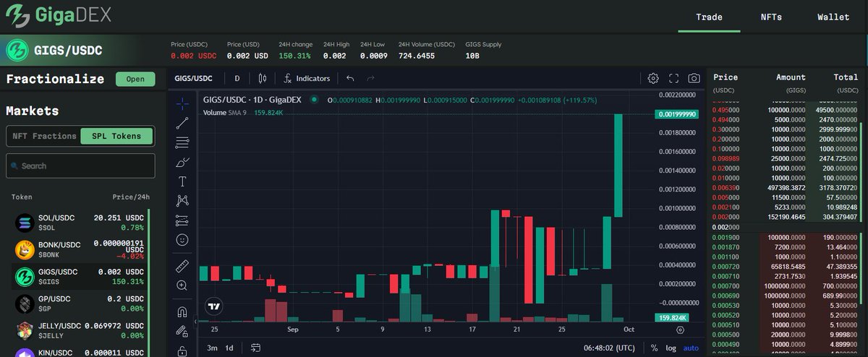
Task: Open the emoji icons tool
Action: (x=182, y=239)
